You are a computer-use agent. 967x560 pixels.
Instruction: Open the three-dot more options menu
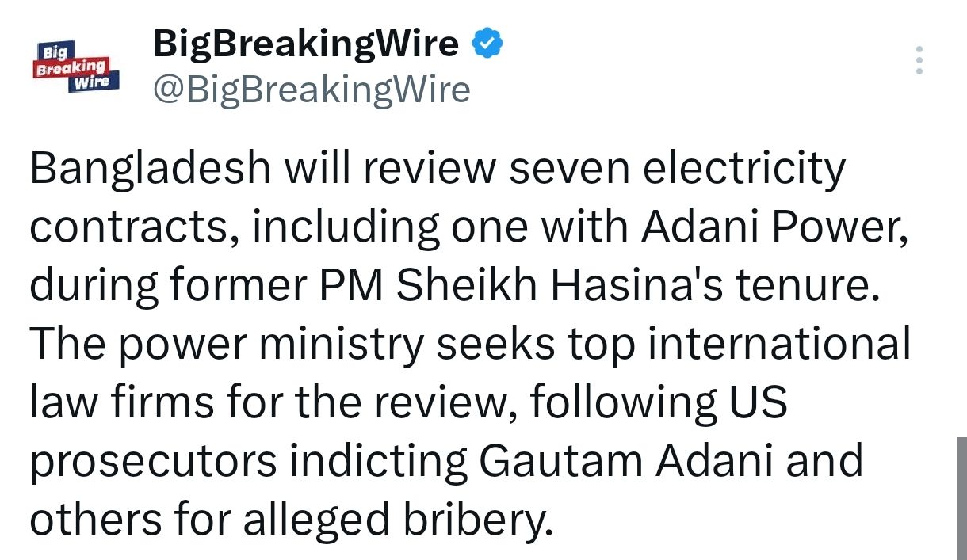coord(919,61)
